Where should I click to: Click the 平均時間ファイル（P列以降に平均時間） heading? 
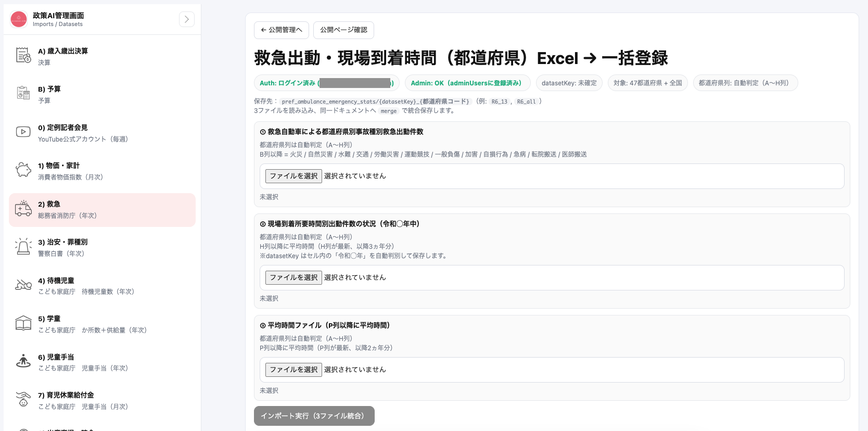(x=329, y=325)
